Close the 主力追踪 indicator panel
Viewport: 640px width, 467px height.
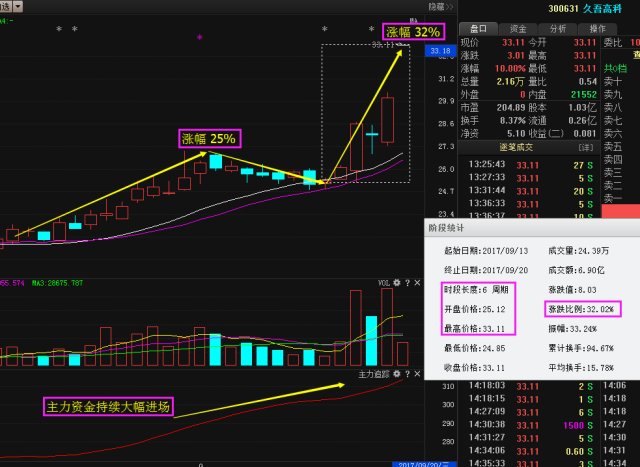(x=417, y=374)
